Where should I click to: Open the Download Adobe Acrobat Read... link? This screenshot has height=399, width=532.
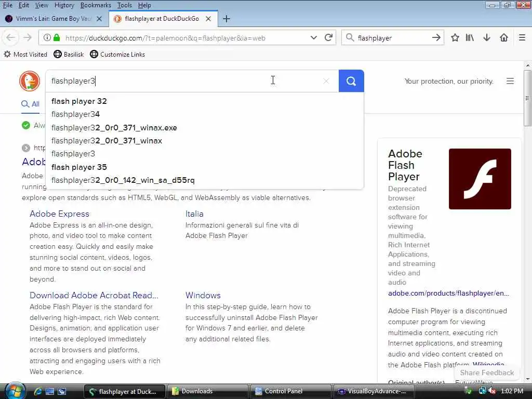(x=94, y=295)
